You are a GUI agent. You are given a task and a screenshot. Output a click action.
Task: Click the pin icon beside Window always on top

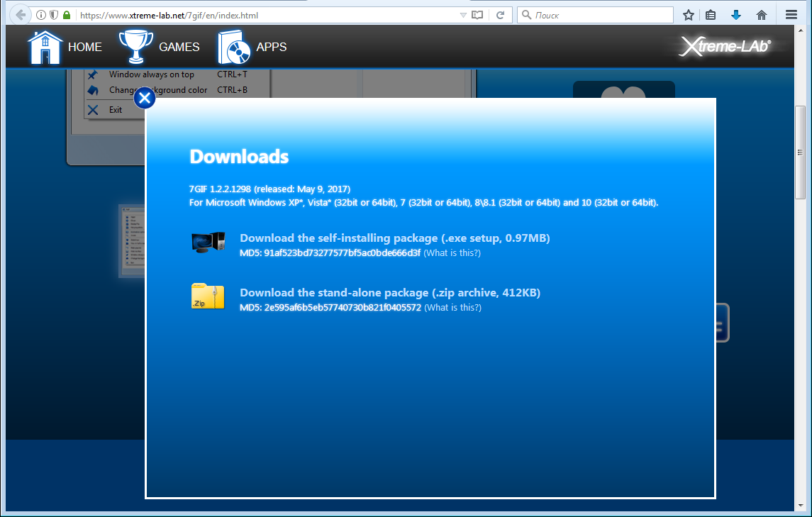93,74
